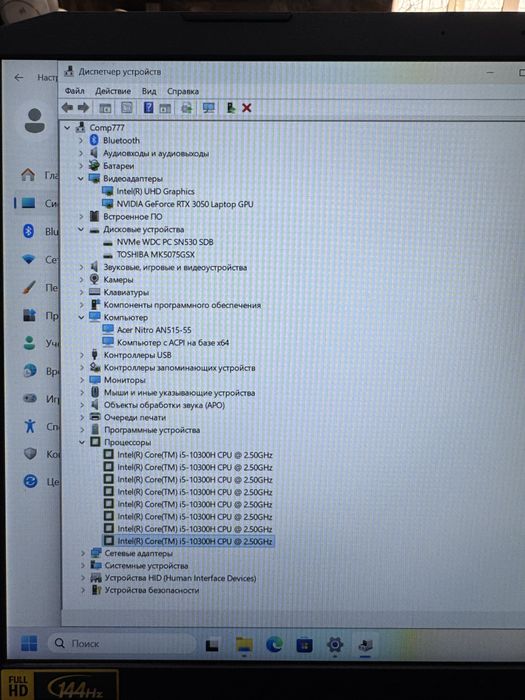Screen dimensions: 525x700
Task: Open the Settings personalization brush icon
Action: pyautogui.click(x=29, y=287)
